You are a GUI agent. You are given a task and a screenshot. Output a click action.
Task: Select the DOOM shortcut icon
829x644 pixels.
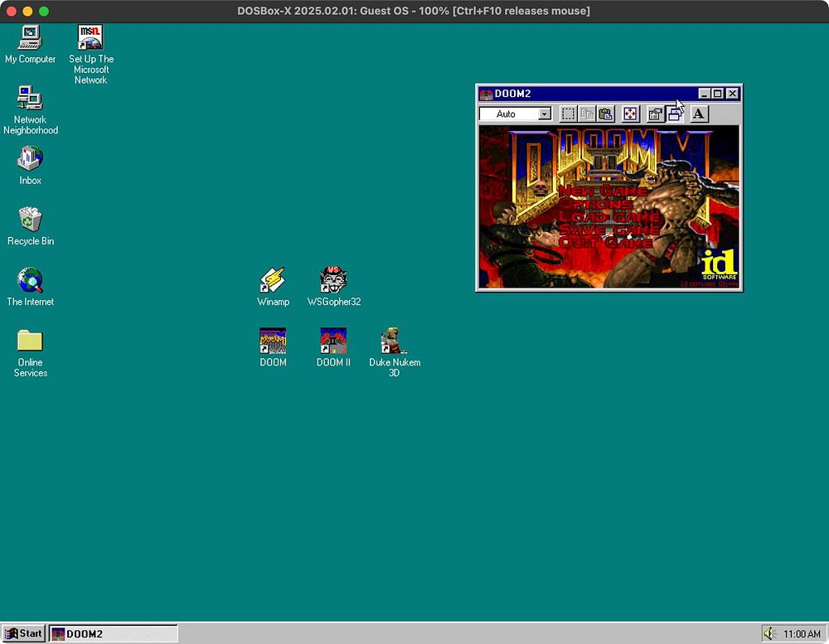[273, 347]
